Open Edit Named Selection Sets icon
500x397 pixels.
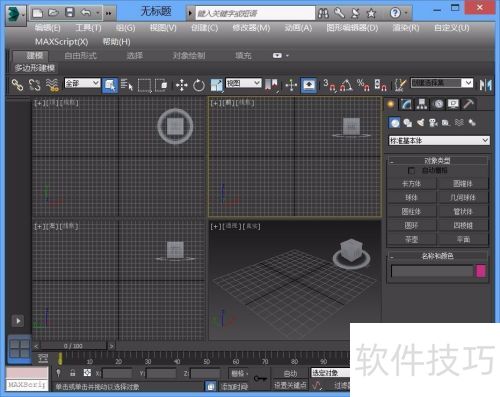click(x=399, y=85)
